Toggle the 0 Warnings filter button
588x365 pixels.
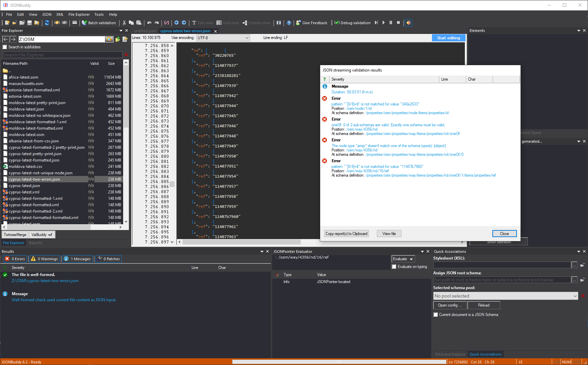point(45,259)
